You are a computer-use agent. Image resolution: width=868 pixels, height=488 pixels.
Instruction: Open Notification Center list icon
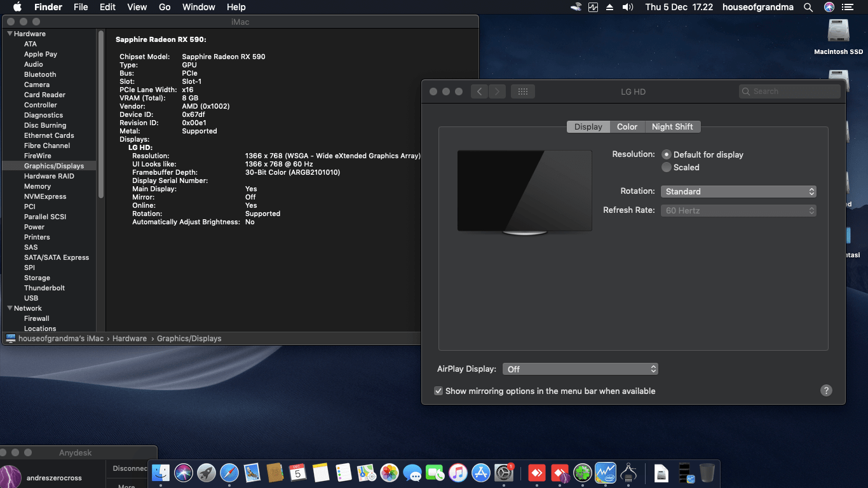[x=847, y=7]
